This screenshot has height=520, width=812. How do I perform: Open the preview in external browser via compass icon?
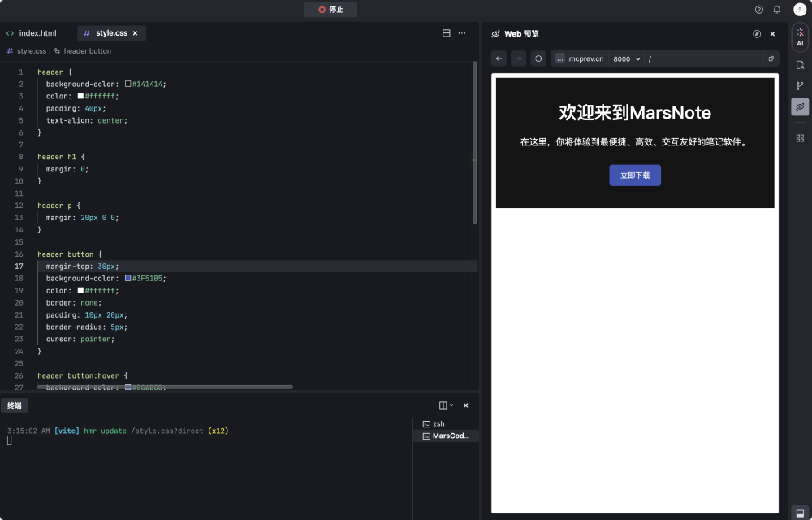757,33
